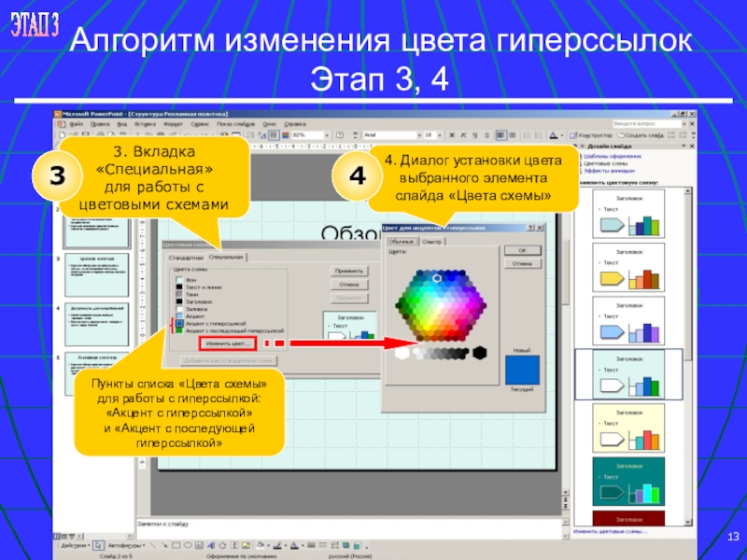Select the Заливка color swatch
This screenshot has height=560, width=747.
(x=179, y=309)
